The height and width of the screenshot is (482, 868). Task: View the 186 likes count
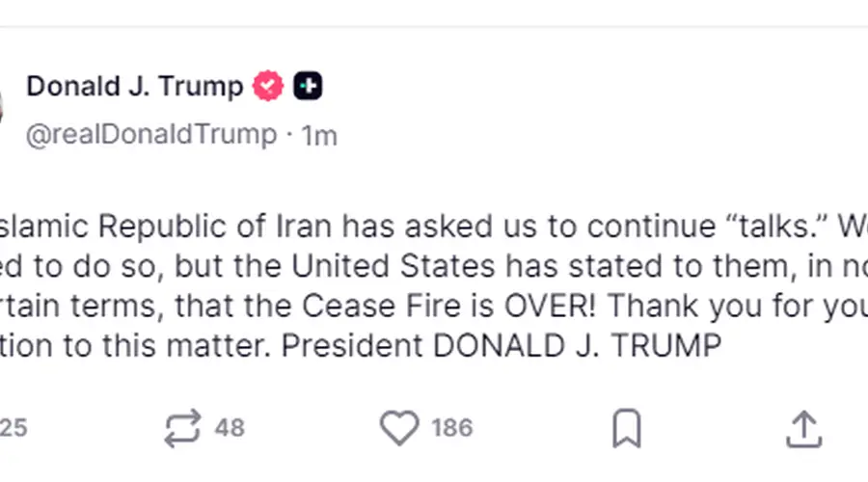click(452, 428)
